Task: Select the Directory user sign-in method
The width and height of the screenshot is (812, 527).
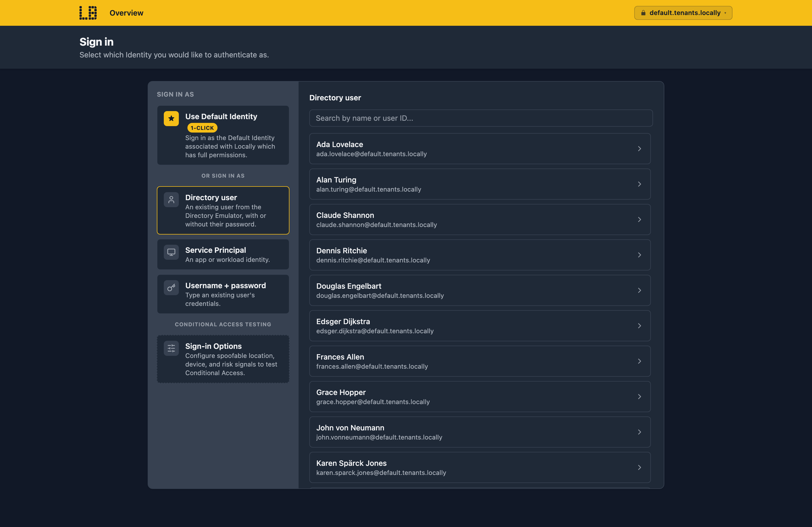Action: click(223, 210)
